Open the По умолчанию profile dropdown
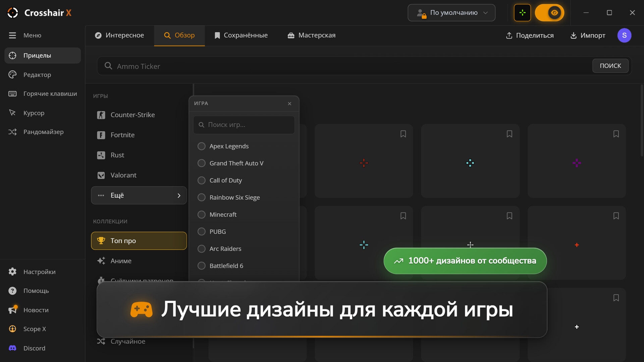Screen dimensions: 644x362 pyautogui.click(x=451, y=13)
